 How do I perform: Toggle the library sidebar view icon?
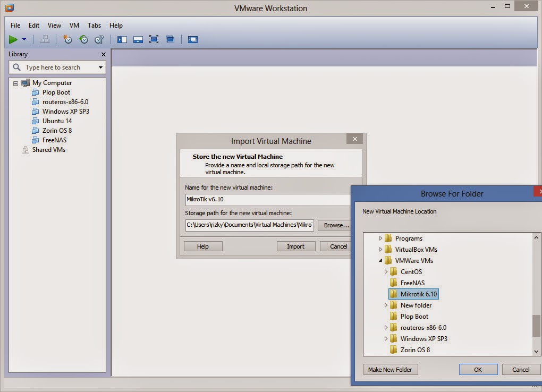coord(122,39)
